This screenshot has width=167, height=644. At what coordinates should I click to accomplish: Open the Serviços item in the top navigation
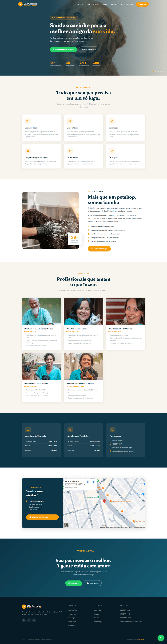point(80,4)
